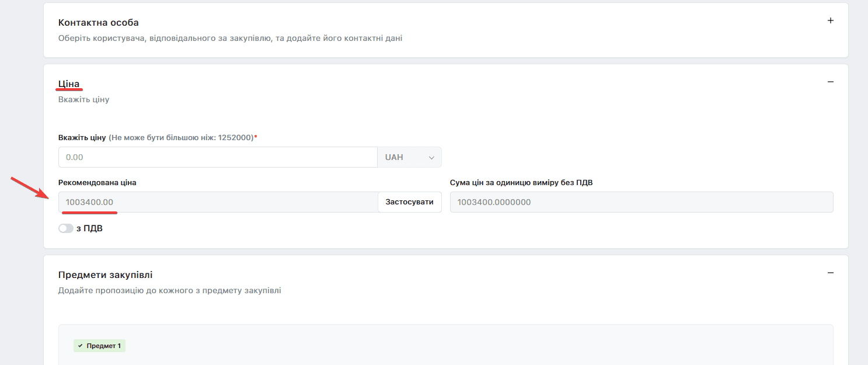Expand the Контактна особа section
868x365 pixels.
(x=831, y=21)
